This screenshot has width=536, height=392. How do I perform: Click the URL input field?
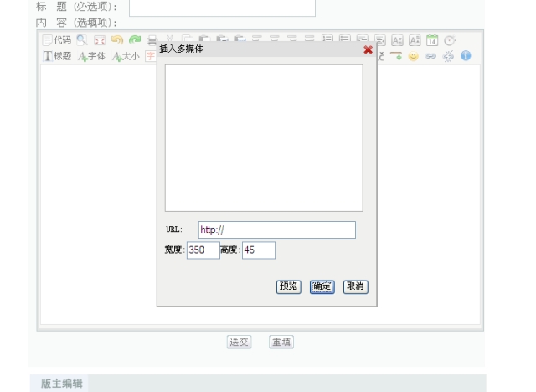(x=276, y=230)
